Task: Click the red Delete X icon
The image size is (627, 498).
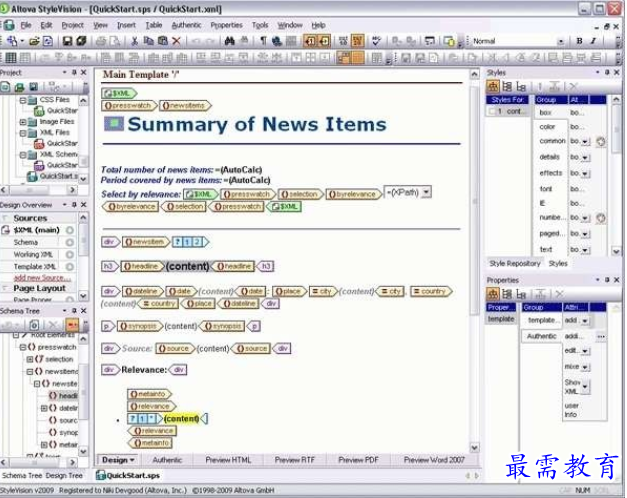Action: 176,41
